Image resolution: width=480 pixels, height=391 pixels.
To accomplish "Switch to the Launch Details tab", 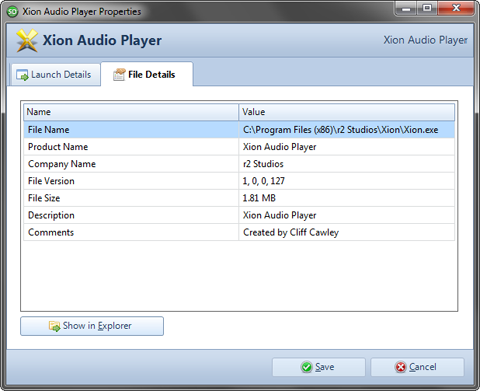I will pos(56,75).
